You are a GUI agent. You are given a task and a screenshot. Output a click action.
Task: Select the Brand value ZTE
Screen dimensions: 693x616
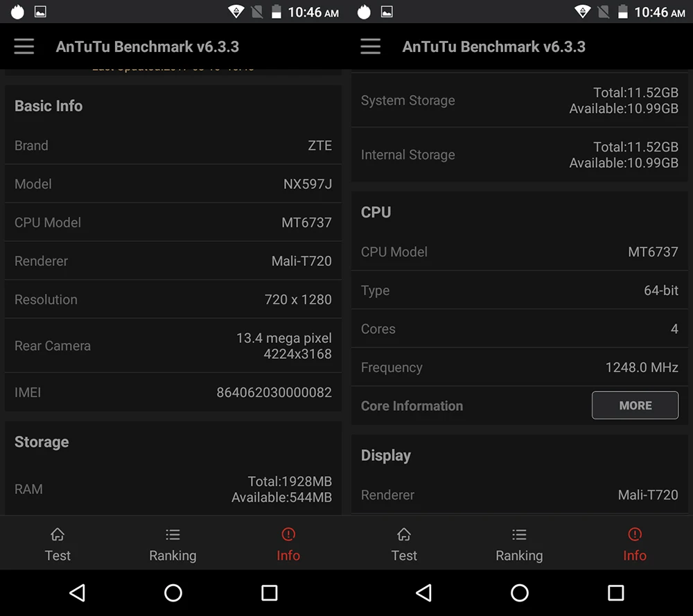(x=320, y=146)
